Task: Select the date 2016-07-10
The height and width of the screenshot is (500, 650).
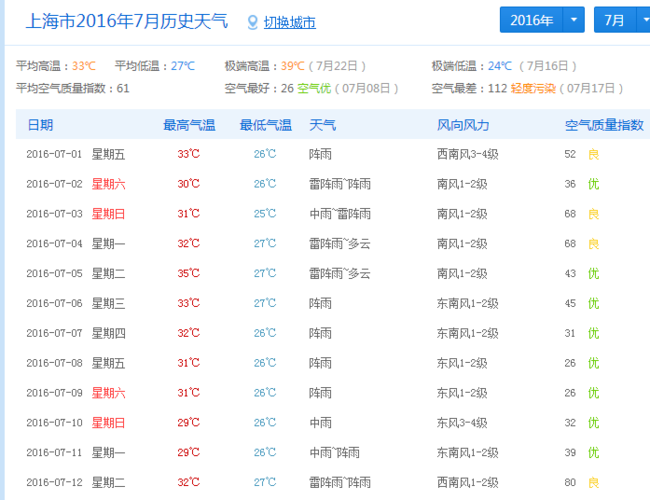Action: (54, 423)
